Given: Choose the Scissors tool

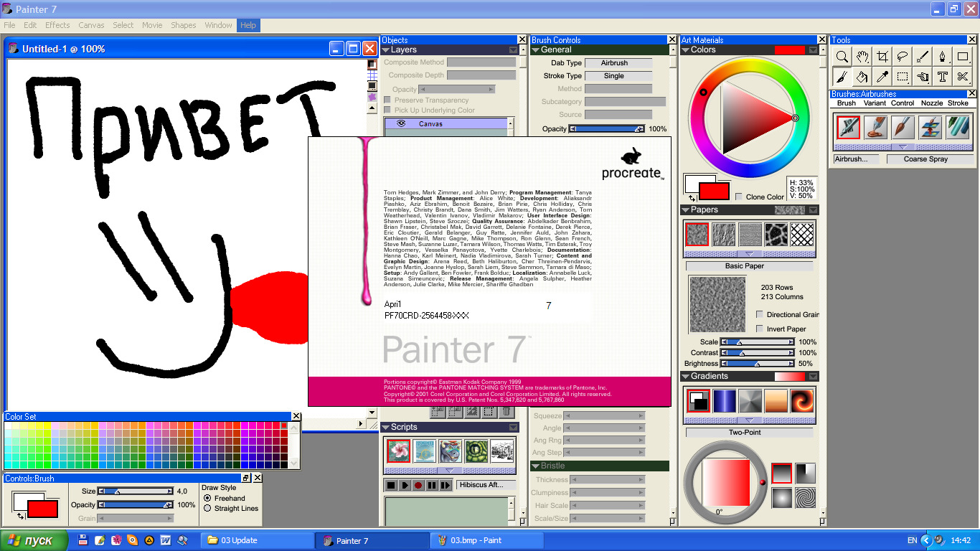Looking at the screenshot, I should pyautogui.click(x=963, y=77).
